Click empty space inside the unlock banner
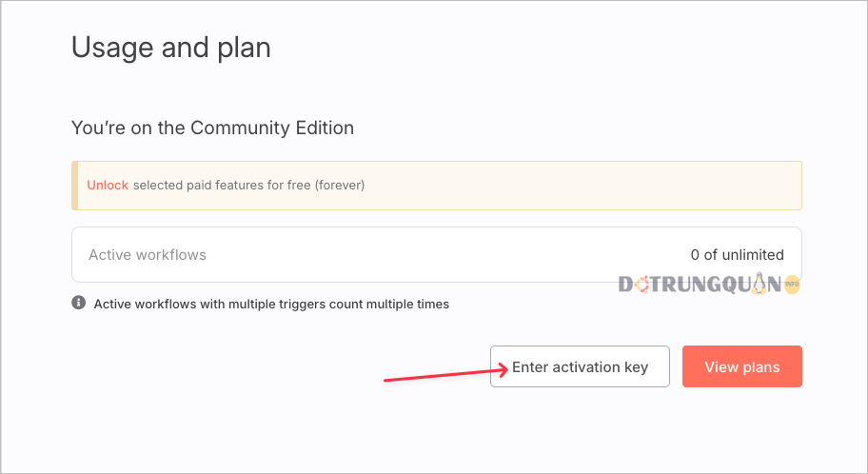This screenshot has width=868, height=474. pyautogui.click(x=582, y=186)
